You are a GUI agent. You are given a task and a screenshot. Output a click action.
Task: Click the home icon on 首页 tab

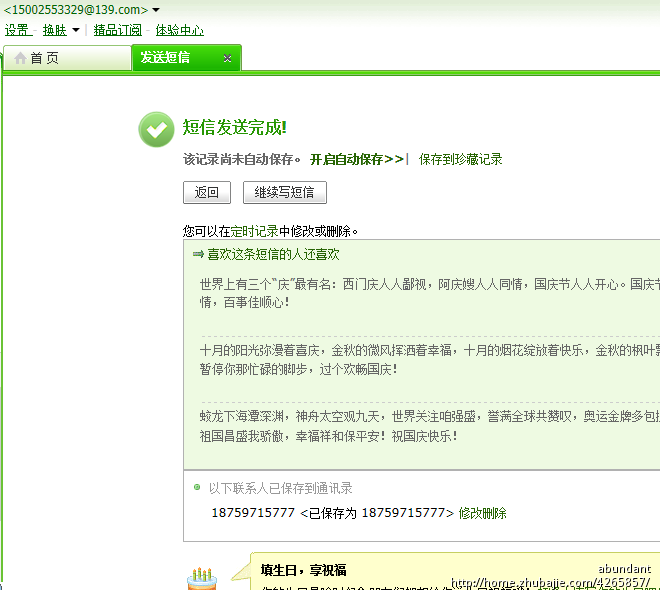[x=20, y=58]
